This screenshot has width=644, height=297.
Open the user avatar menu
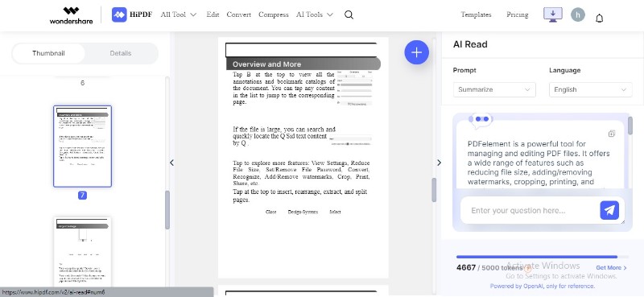(x=578, y=14)
